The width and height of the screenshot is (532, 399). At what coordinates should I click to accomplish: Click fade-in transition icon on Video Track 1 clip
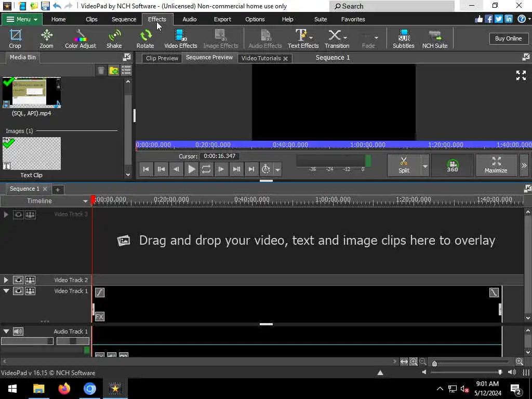pos(100,292)
